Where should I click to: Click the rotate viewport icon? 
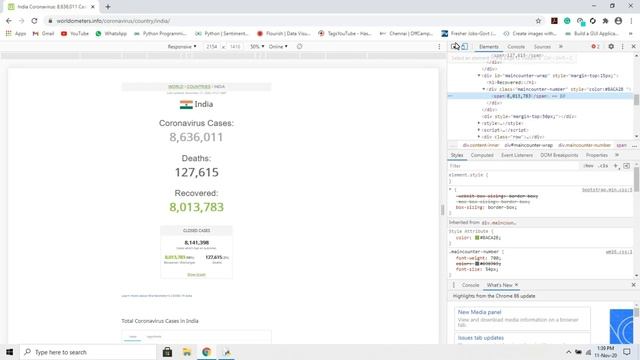[299, 47]
